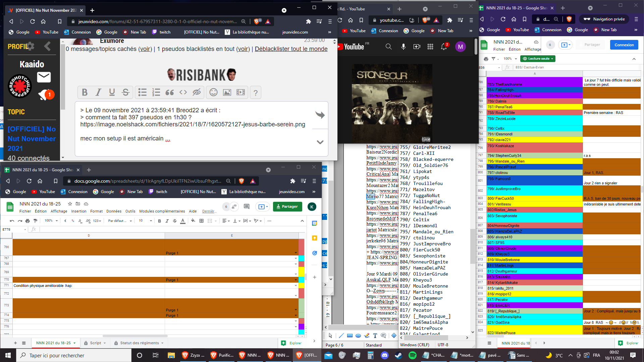
Task: Click the green Partager button
Action: pos(287,206)
